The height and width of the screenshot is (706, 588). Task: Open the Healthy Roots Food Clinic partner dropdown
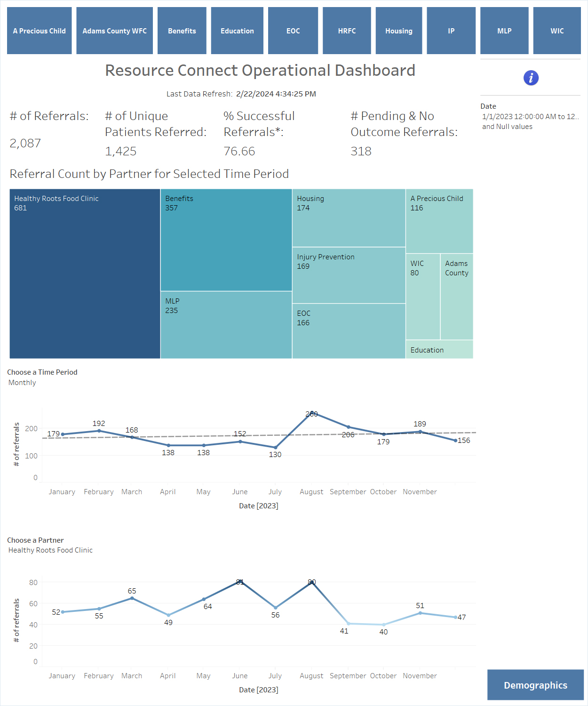click(x=51, y=550)
